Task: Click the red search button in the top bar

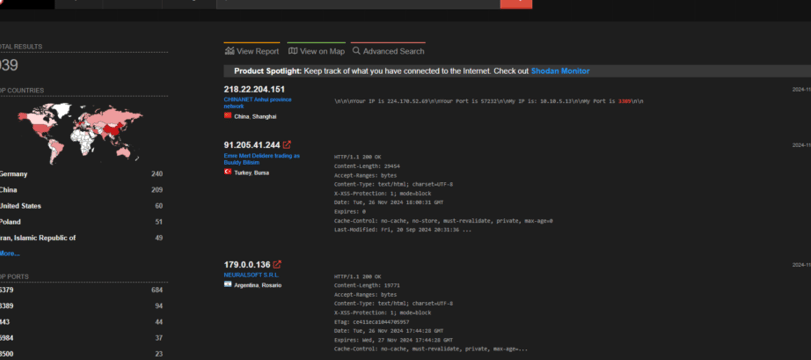Action: click(x=516, y=4)
